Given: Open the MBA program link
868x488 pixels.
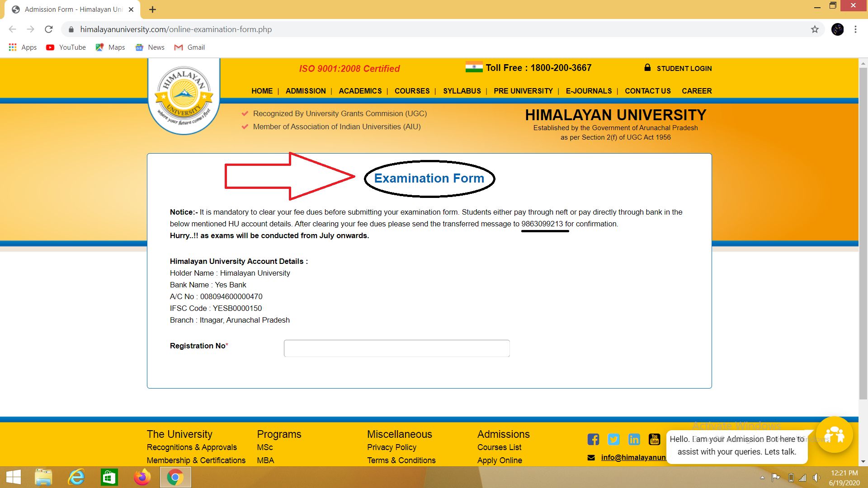Looking at the screenshot, I should pyautogui.click(x=265, y=460).
